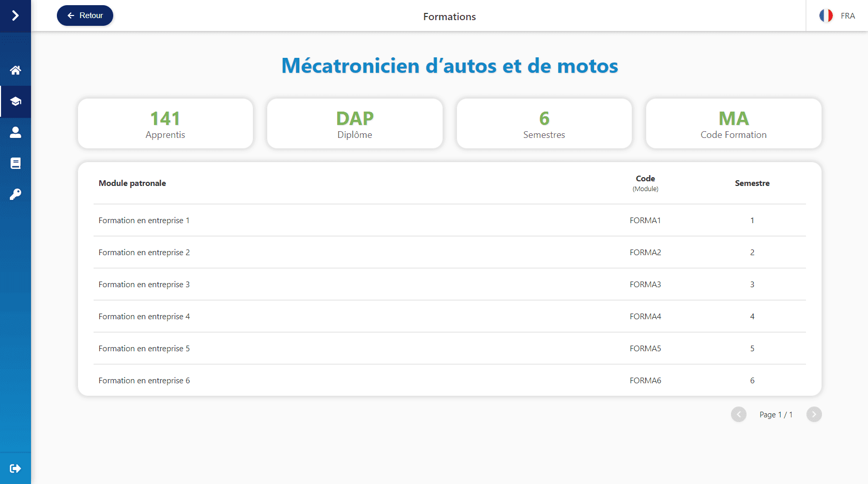
Task: Sort by the Module patronale column header
Action: 132,183
